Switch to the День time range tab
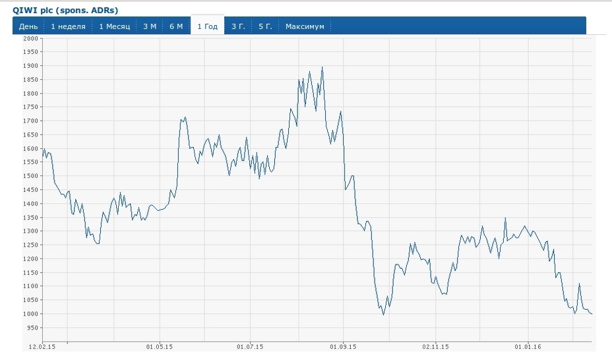 (28, 26)
